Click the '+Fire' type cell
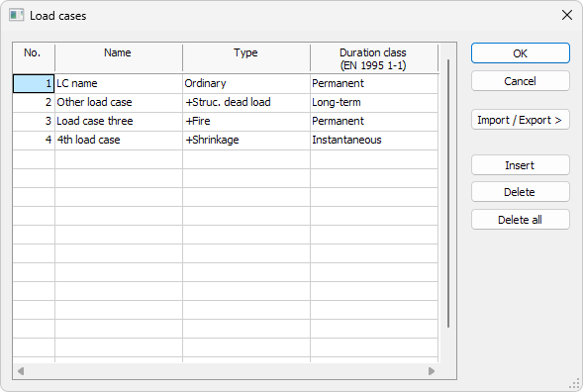 (x=246, y=121)
